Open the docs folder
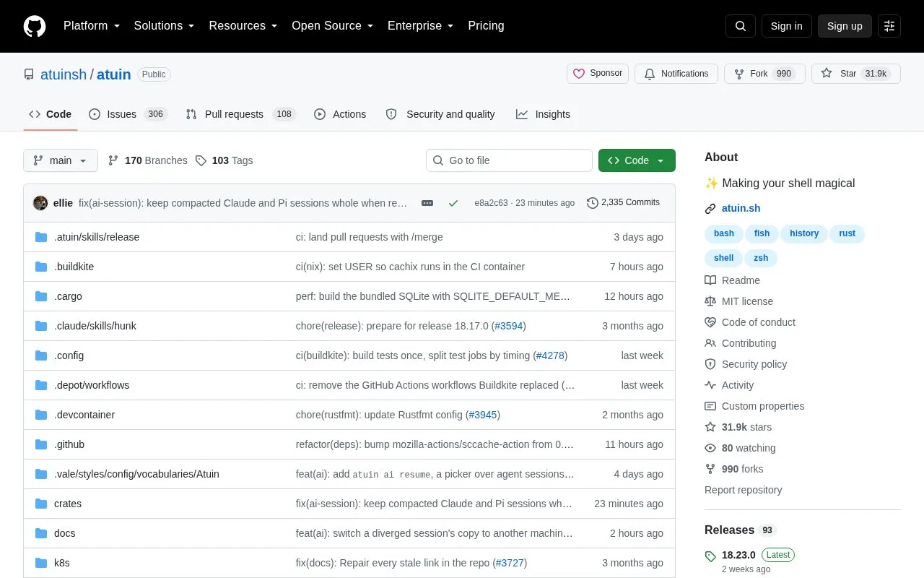This screenshot has height=578, width=924. tap(65, 533)
